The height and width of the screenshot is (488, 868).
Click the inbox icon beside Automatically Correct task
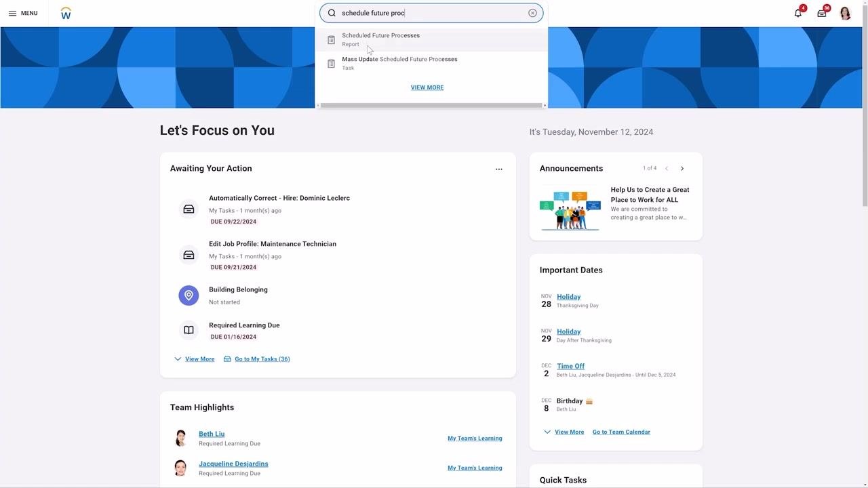(x=189, y=209)
